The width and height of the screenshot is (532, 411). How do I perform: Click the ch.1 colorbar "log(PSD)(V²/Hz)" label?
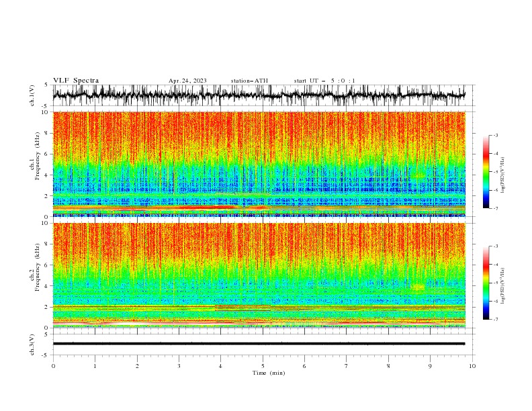click(502, 175)
